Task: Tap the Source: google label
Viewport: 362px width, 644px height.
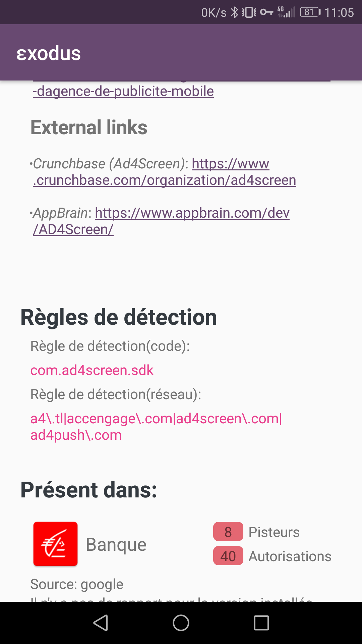Action: coord(77,584)
